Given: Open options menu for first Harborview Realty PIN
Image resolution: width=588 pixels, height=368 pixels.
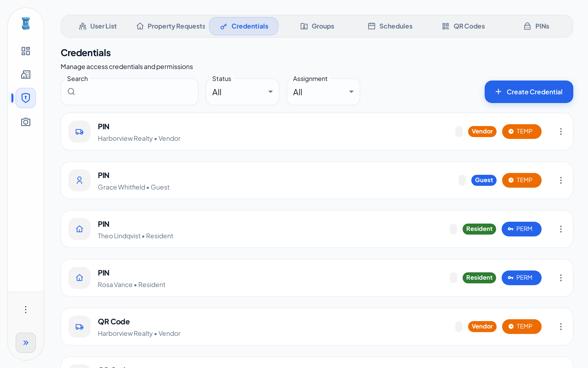Looking at the screenshot, I should (561, 131).
